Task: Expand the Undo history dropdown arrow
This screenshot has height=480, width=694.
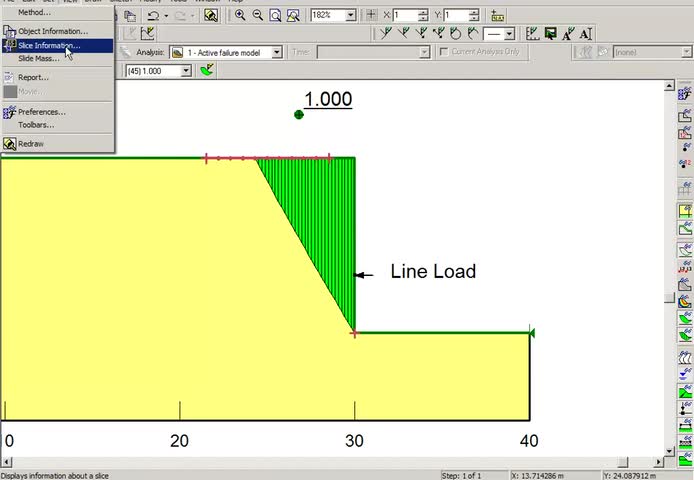Action: tap(166, 16)
